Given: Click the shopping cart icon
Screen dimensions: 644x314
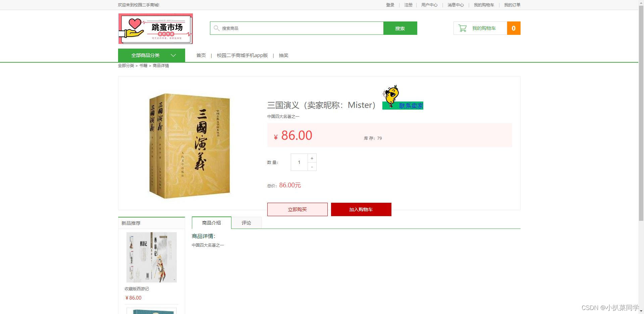Looking at the screenshot, I should click(463, 28).
